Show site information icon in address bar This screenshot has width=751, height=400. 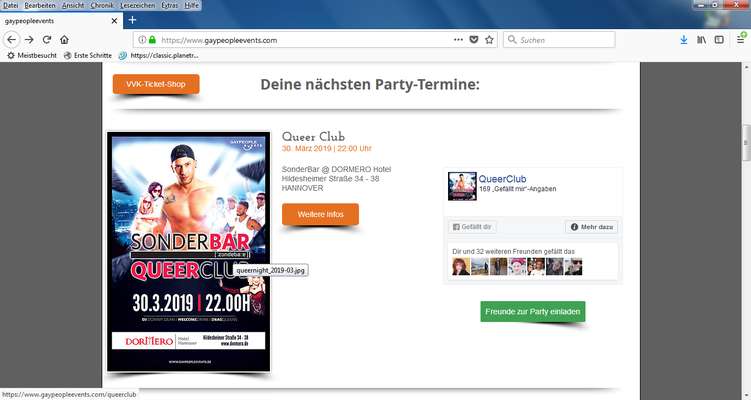point(142,40)
